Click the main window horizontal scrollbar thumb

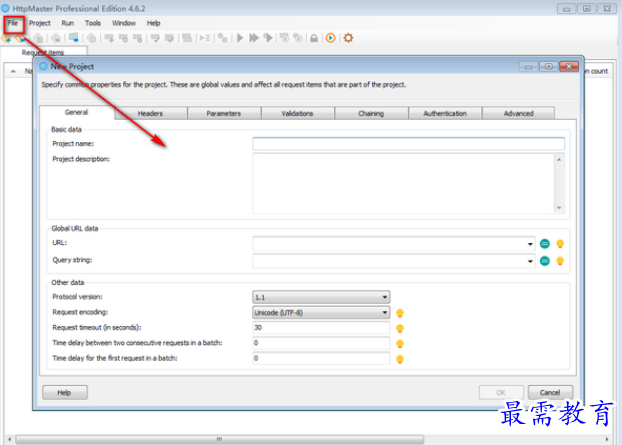219,439
